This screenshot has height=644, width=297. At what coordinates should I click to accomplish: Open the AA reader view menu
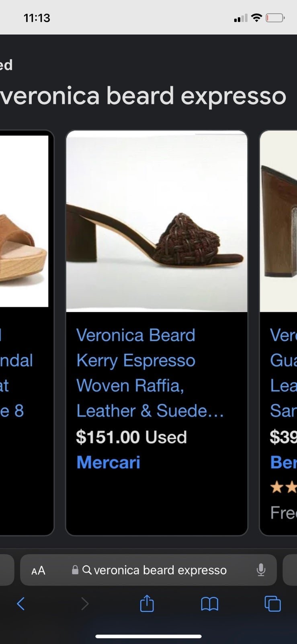coord(38,570)
